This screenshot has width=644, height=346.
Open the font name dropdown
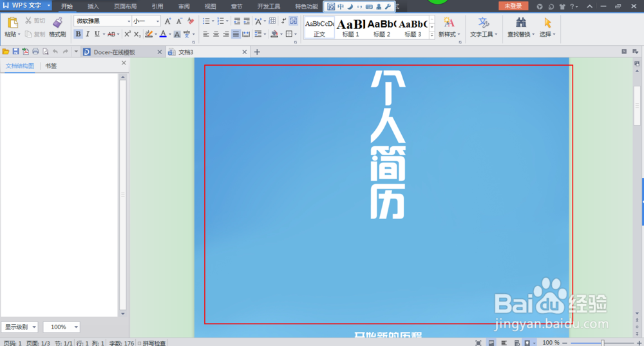pos(129,21)
